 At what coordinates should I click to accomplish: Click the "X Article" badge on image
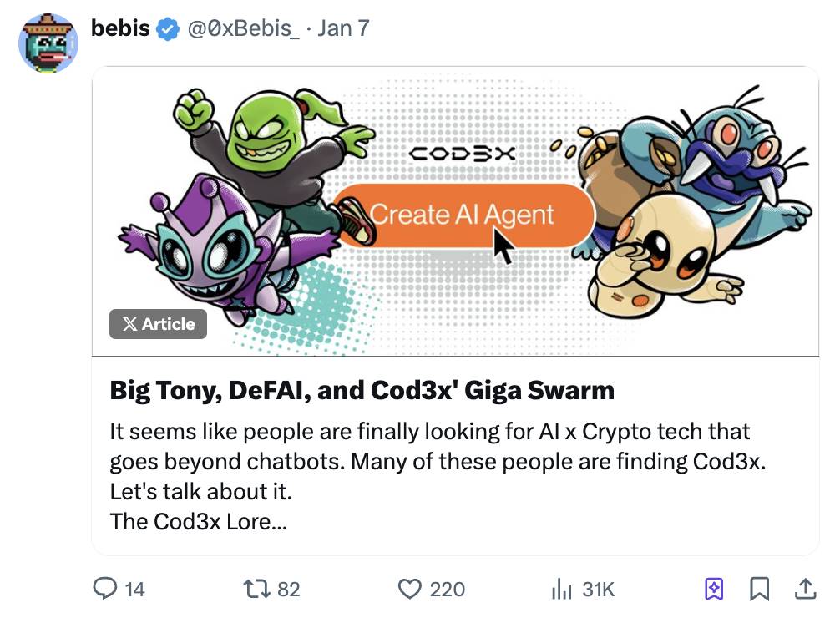pos(158,324)
